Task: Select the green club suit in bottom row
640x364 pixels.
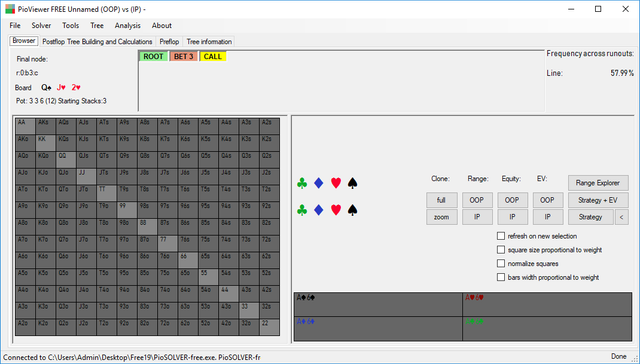Action: [302, 210]
